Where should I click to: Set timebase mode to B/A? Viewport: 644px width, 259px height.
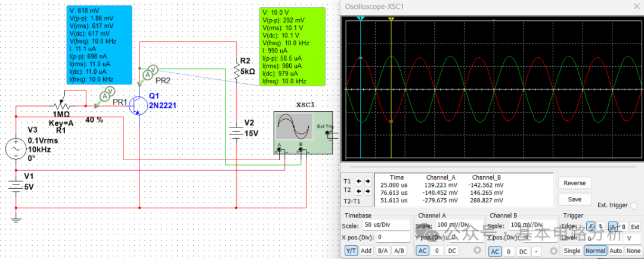[x=383, y=251]
